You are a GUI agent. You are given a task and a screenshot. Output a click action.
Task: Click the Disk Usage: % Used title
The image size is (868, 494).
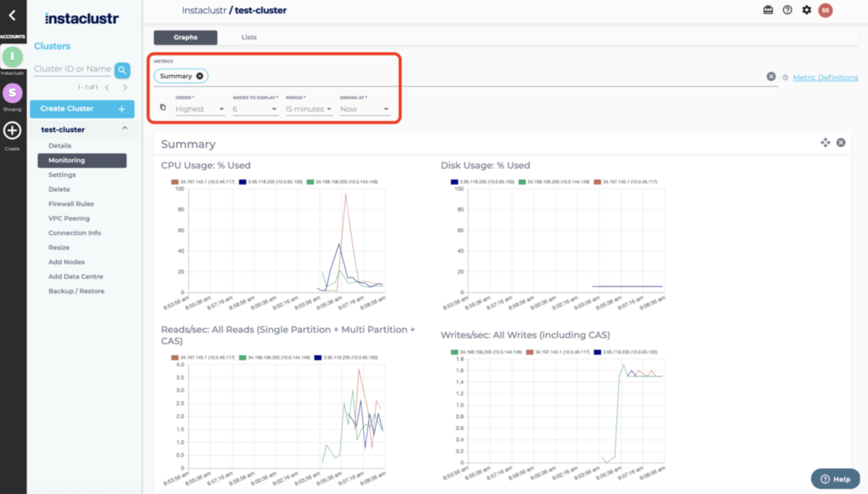click(x=485, y=165)
